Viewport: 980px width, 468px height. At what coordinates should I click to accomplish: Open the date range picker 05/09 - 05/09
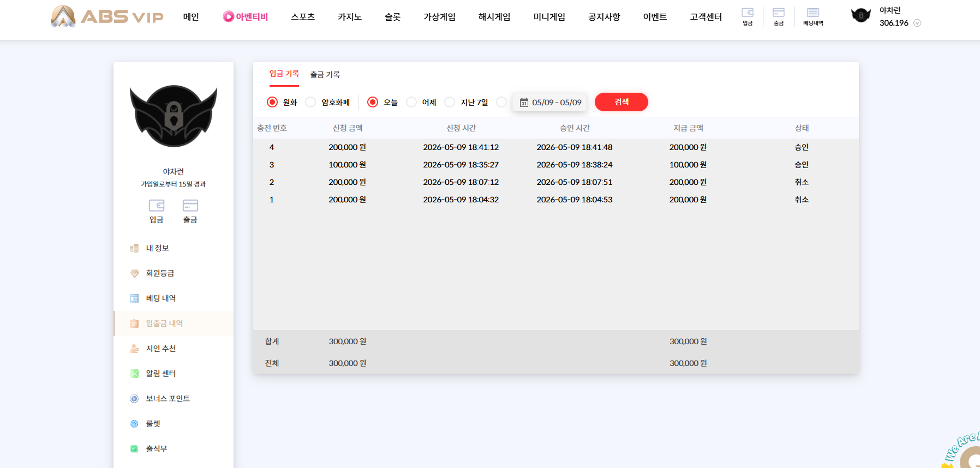(550, 102)
